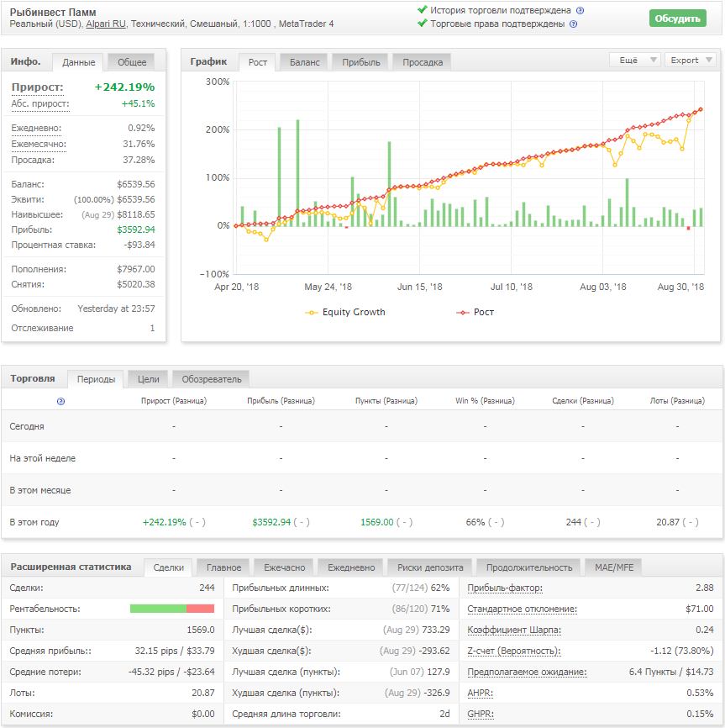Click the На этой неделе row label
Screen dimensions: 725x728
(42, 459)
